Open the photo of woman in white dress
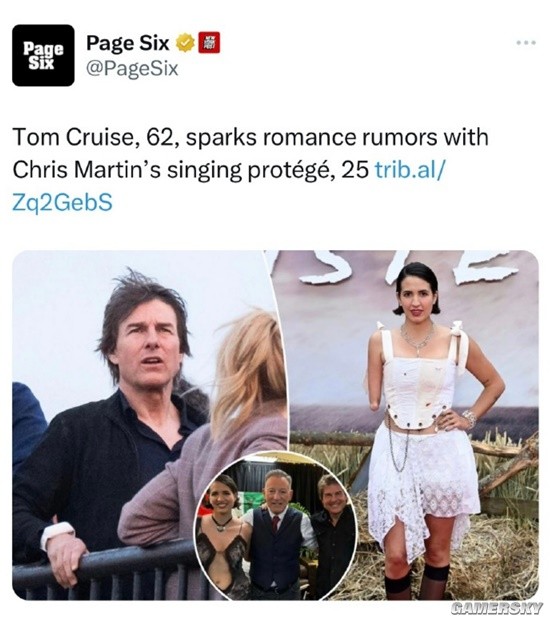This screenshot has height=621, width=550. tap(416, 425)
